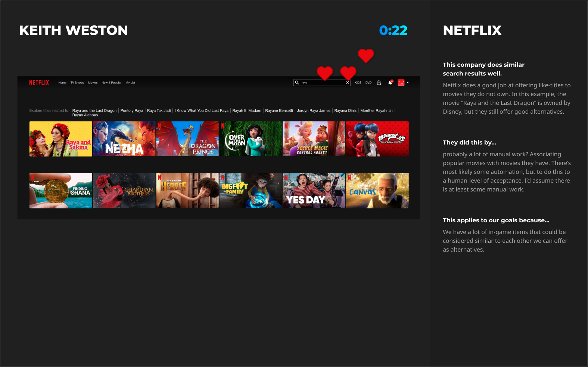Image resolution: width=588 pixels, height=367 pixels.
Task: Expand the profile dropdown arrow
Action: 408,83
